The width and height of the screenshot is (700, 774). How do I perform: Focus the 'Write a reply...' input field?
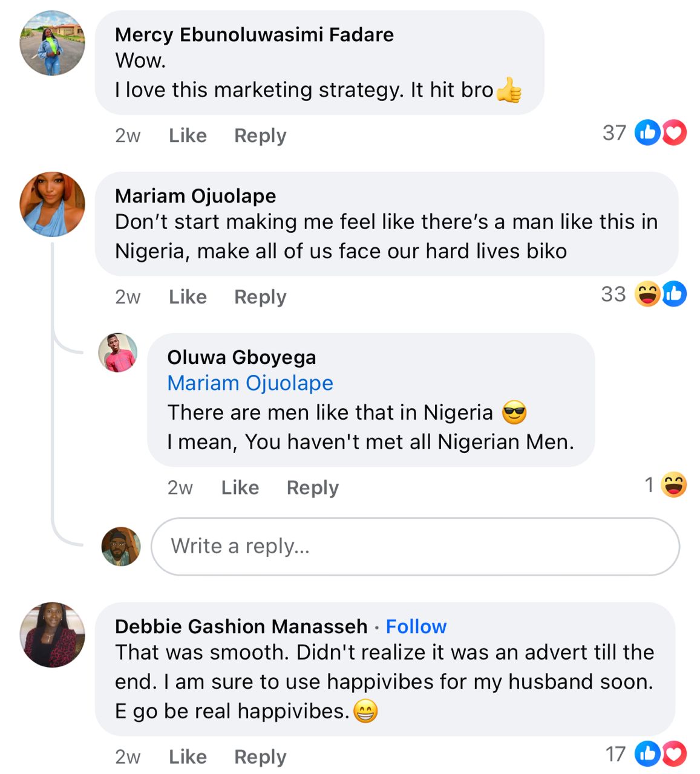[415, 547]
